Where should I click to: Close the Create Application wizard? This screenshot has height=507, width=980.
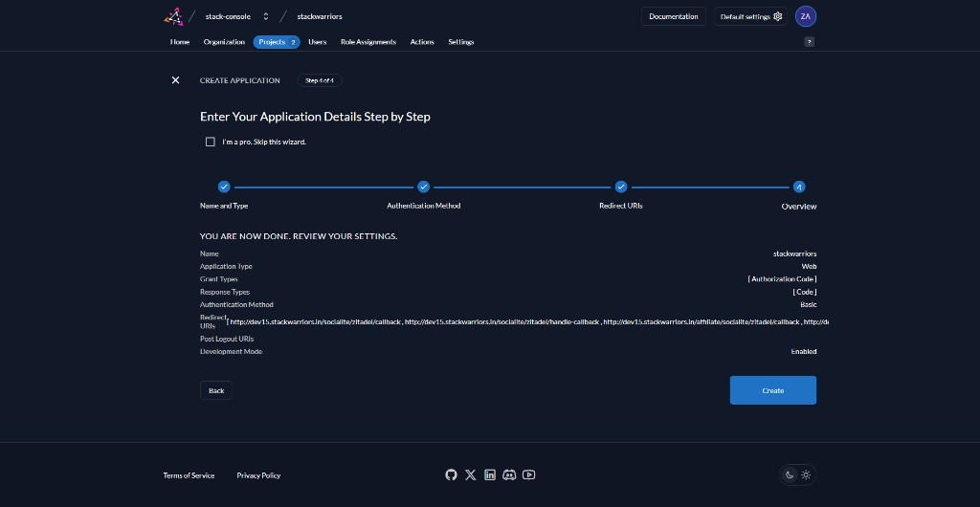click(x=176, y=80)
